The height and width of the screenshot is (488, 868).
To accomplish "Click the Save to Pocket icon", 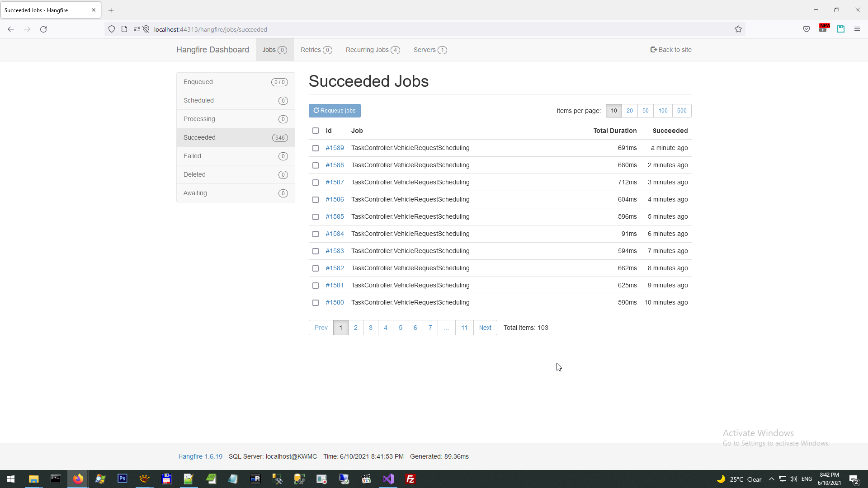I will click(806, 29).
